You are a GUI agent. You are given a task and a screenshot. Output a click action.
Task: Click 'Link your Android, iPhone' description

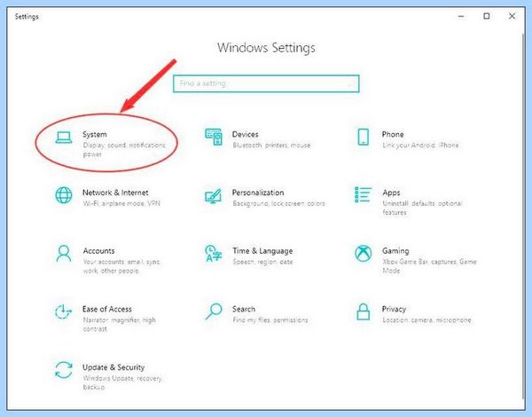420,146
